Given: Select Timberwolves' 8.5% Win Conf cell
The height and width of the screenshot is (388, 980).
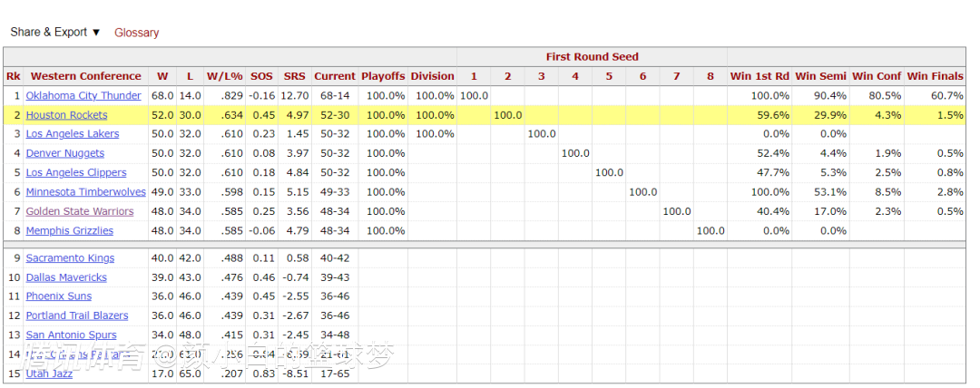Looking at the screenshot, I should [877, 192].
